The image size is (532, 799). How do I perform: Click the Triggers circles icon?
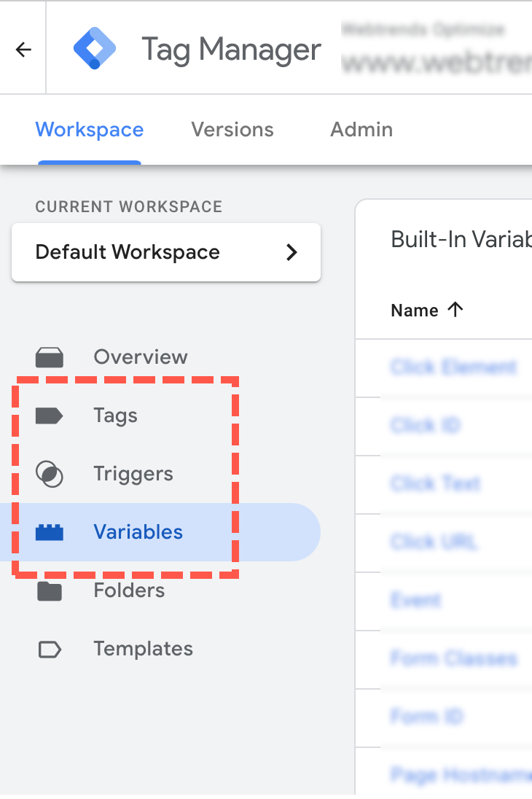tap(50, 474)
